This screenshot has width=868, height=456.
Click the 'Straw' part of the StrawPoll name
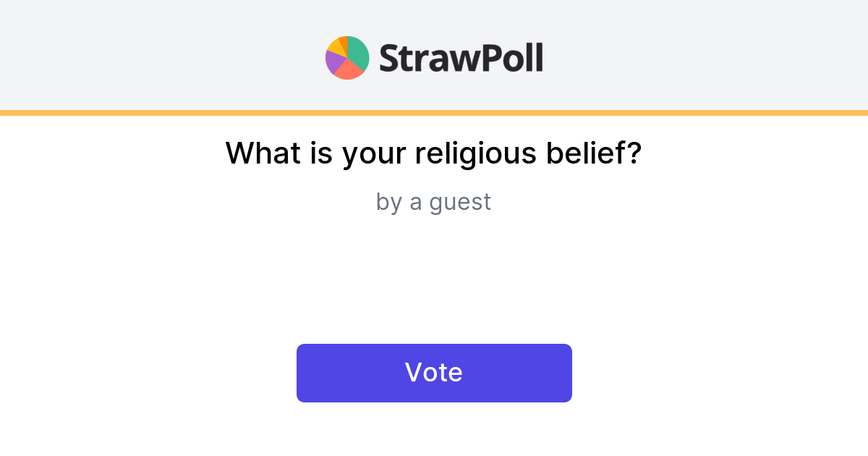[x=428, y=58]
